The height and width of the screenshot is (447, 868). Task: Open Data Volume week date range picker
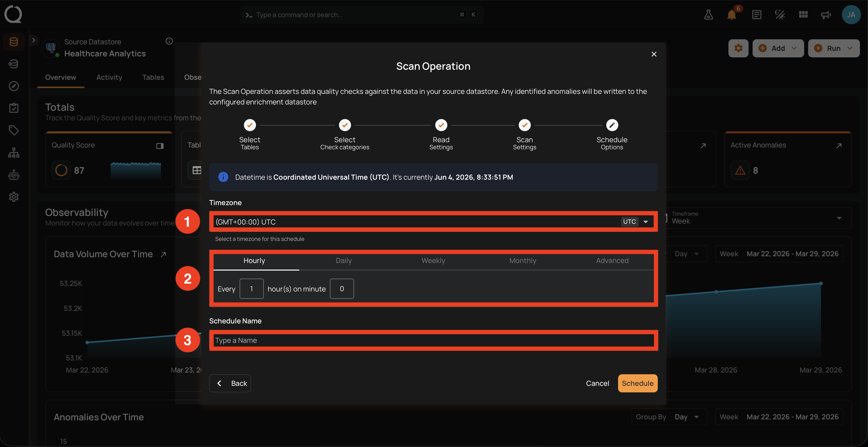pyautogui.click(x=779, y=254)
